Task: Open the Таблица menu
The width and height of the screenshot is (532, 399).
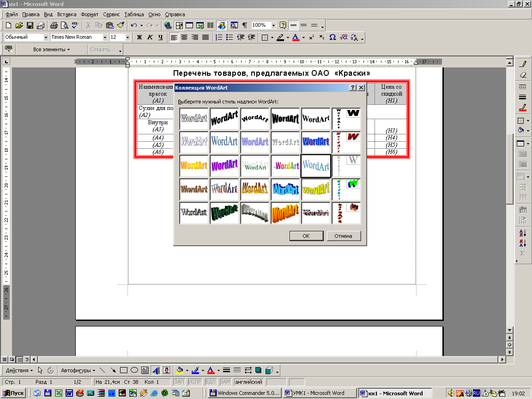Action: [134, 14]
